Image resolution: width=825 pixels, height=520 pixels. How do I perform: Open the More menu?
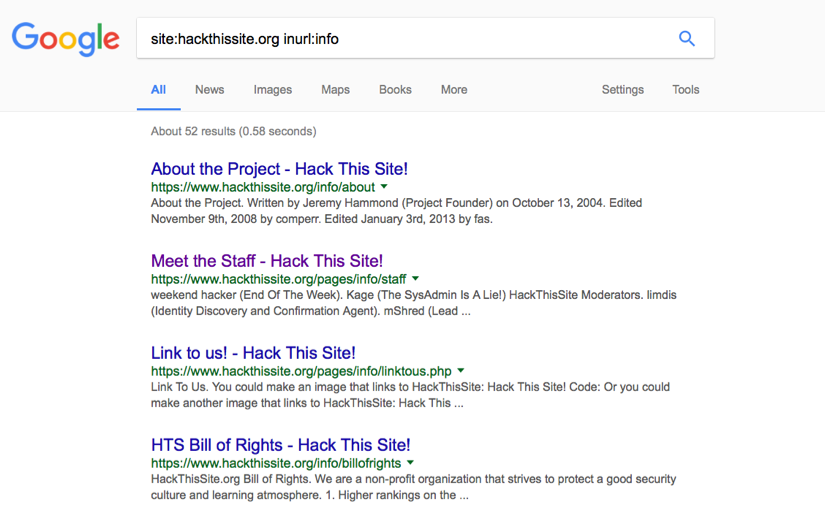(x=454, y=90)
